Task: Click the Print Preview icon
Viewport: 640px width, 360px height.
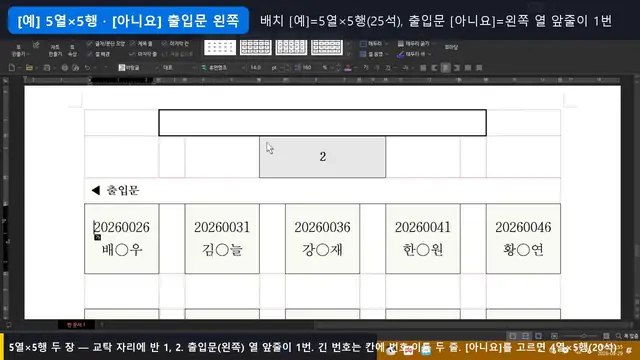Action: pos(76,68)
